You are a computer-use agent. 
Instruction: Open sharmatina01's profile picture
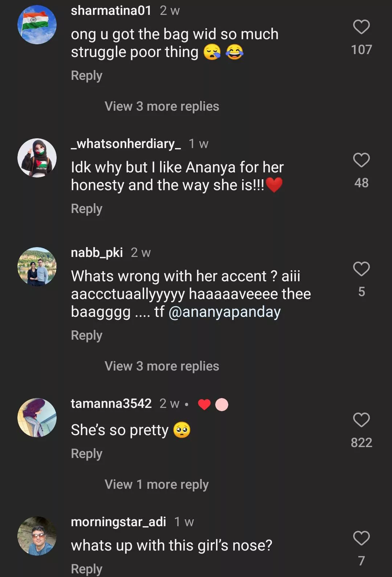37,25
